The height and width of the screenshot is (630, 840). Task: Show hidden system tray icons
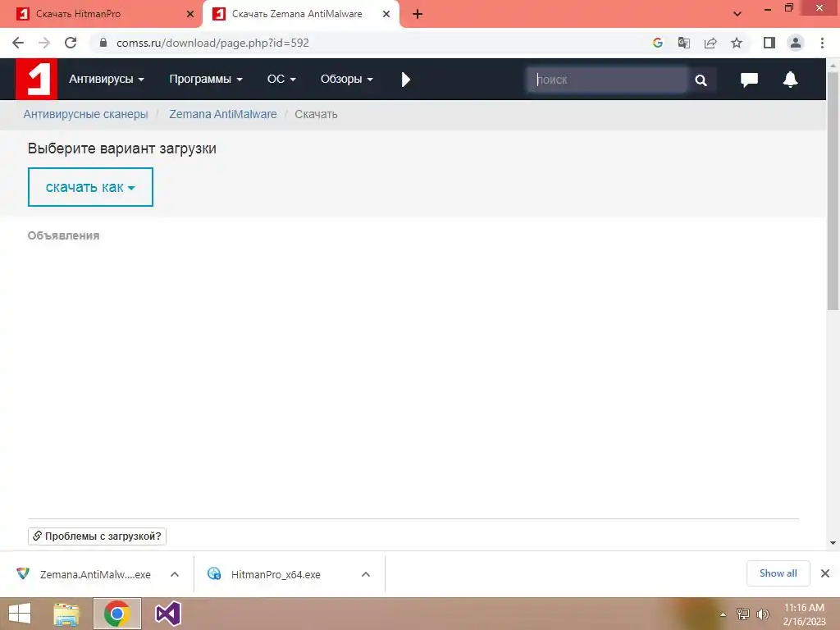point(724,614)
